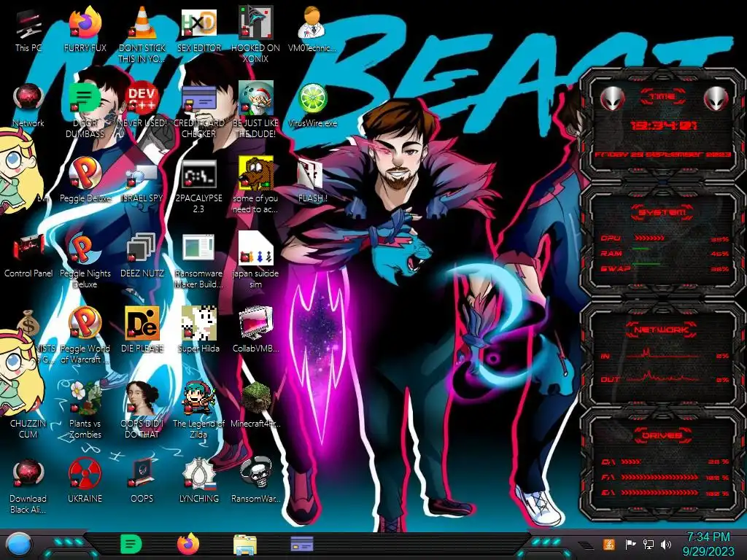Launch Firefox from the taskbar
Image resolution: width=747 pixels, height=560 pixels.
188,544
